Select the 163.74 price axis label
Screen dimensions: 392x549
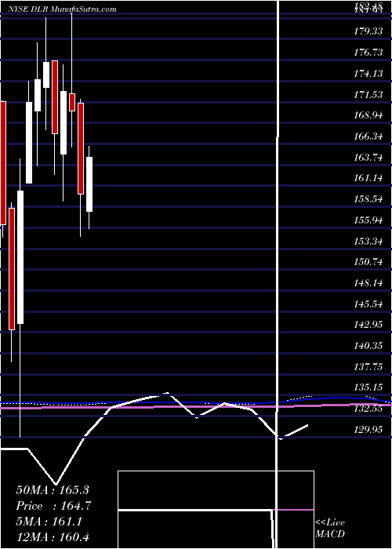(x=367, y=157)
